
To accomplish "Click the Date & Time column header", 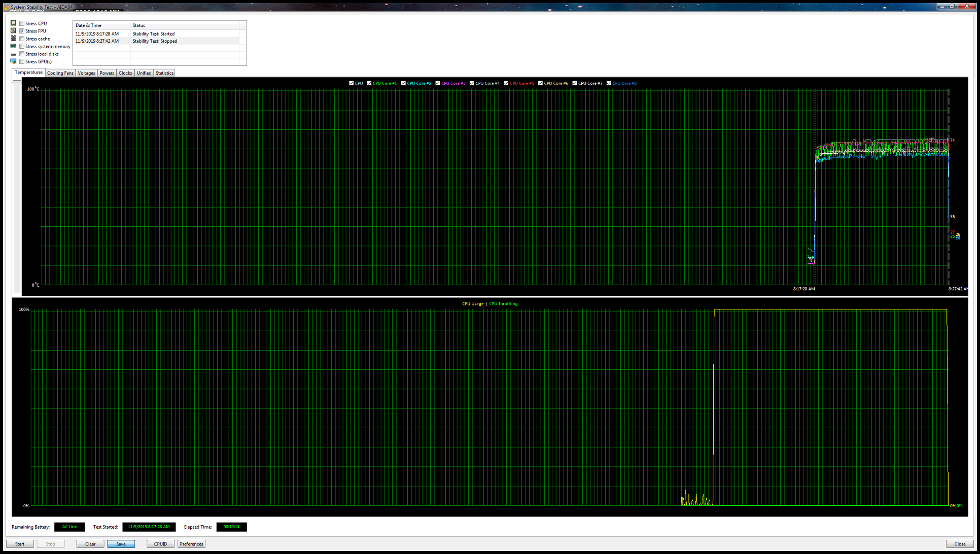I will [x=101, y=25].
